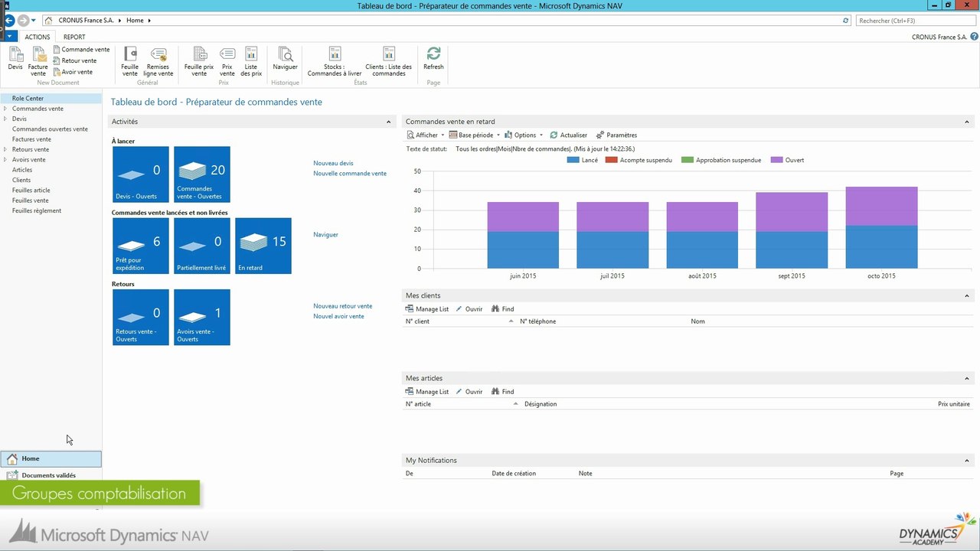Open the En retard tile

coord(263,246)
